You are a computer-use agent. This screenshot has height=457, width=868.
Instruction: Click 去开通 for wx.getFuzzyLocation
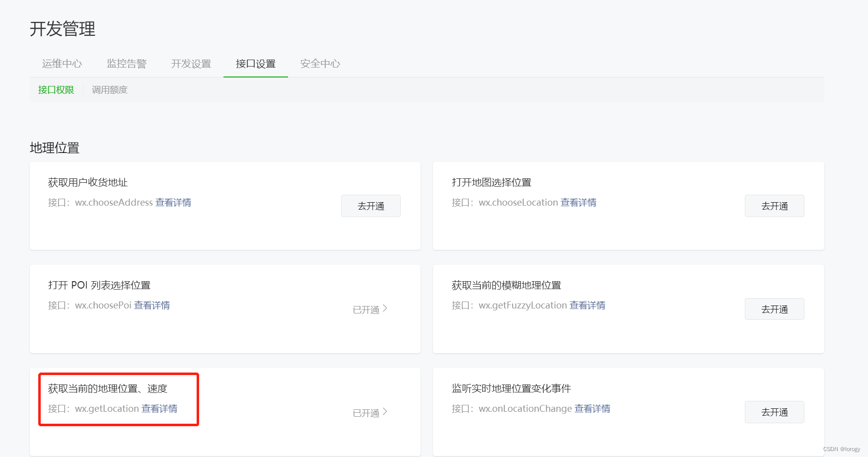[775, 309]
